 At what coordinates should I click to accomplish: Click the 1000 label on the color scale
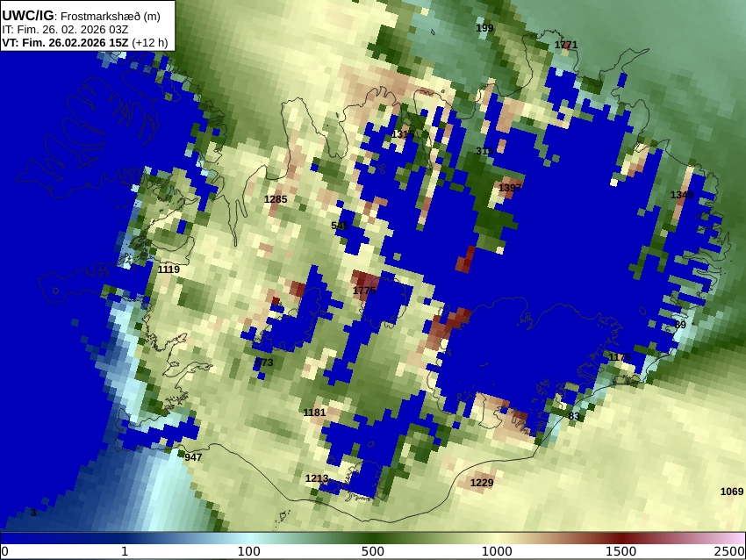(497, 552)
